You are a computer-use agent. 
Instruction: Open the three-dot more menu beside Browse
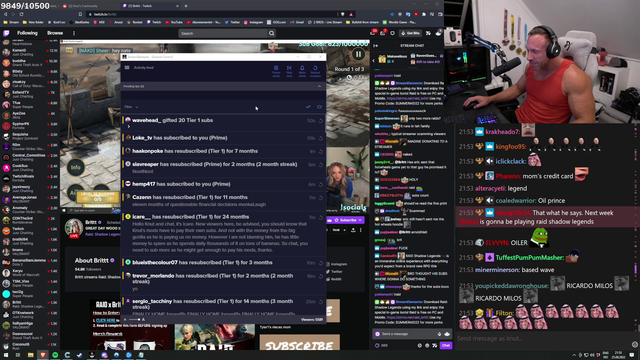(74, 33)
